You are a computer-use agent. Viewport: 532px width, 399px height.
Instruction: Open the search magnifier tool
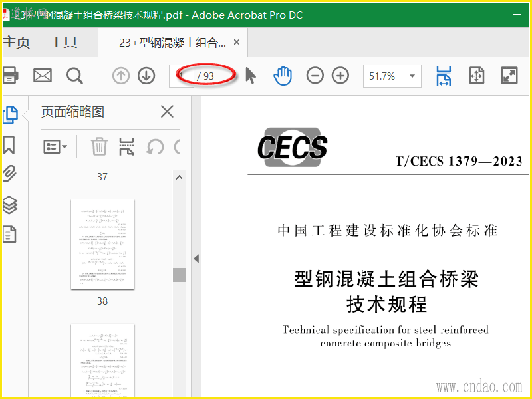point(74,76)
